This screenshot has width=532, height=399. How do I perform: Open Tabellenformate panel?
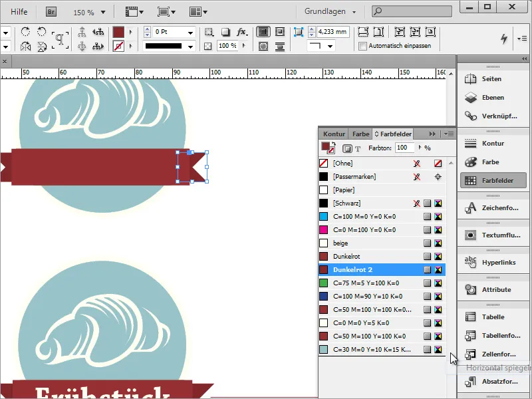(493, 336)
